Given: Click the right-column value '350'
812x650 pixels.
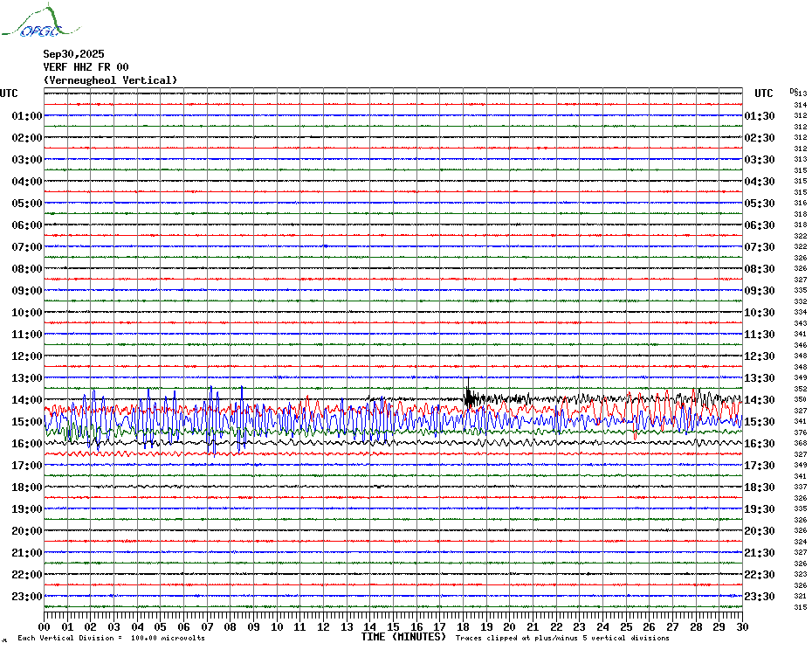Looking at the screenshot, I should pyautogui.click(x=800, y=399).
